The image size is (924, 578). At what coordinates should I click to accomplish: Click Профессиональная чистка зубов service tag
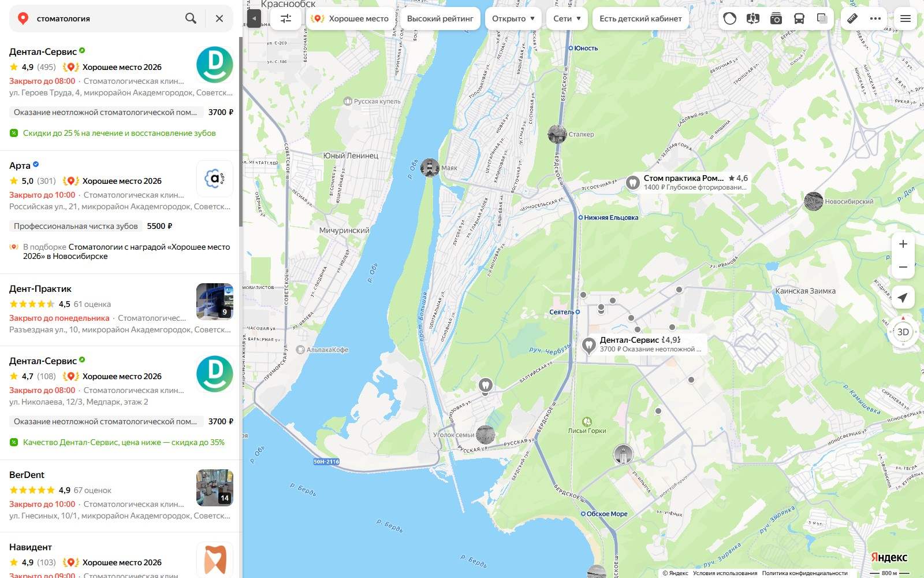(x=76, y=226)
